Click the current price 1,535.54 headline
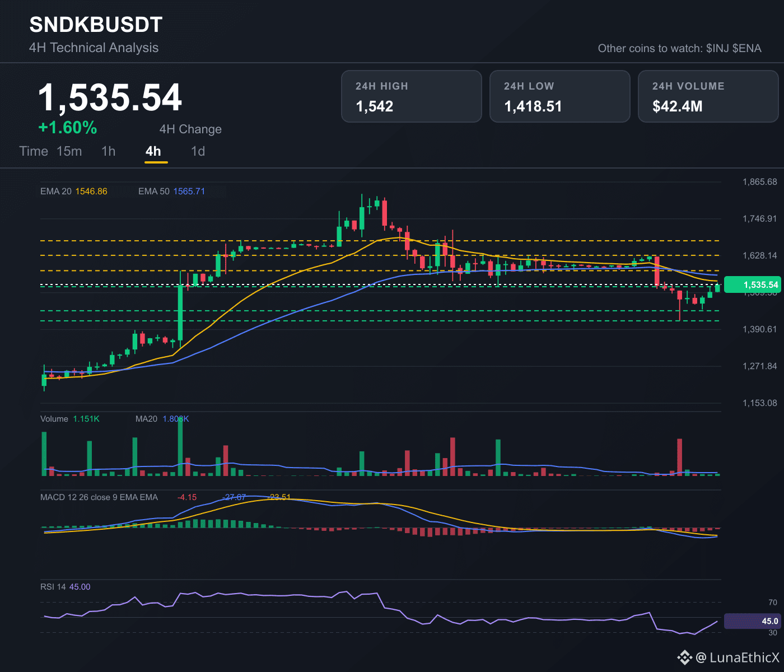This screenshot has height=672, width=784. coord(110,97)
